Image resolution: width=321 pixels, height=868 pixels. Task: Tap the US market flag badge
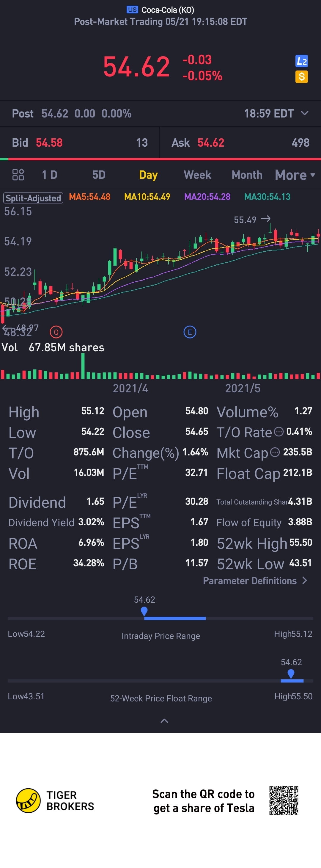point(132,10)
